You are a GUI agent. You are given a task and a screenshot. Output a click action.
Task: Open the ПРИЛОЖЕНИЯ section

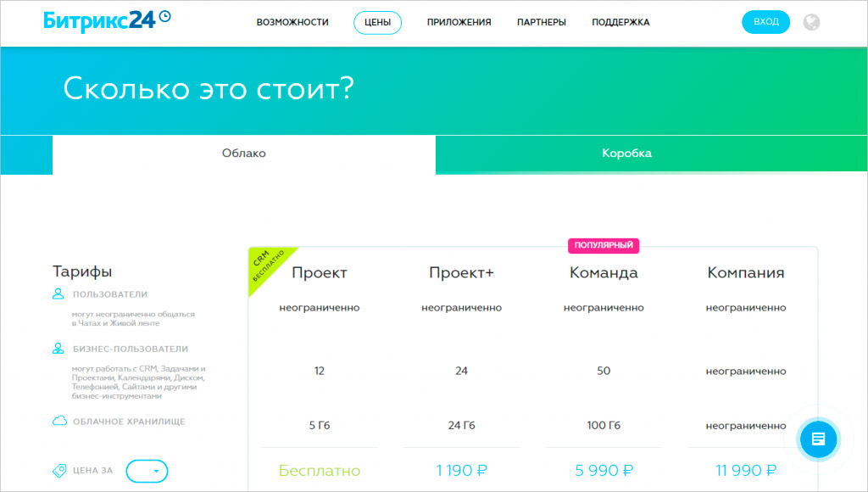459,23
